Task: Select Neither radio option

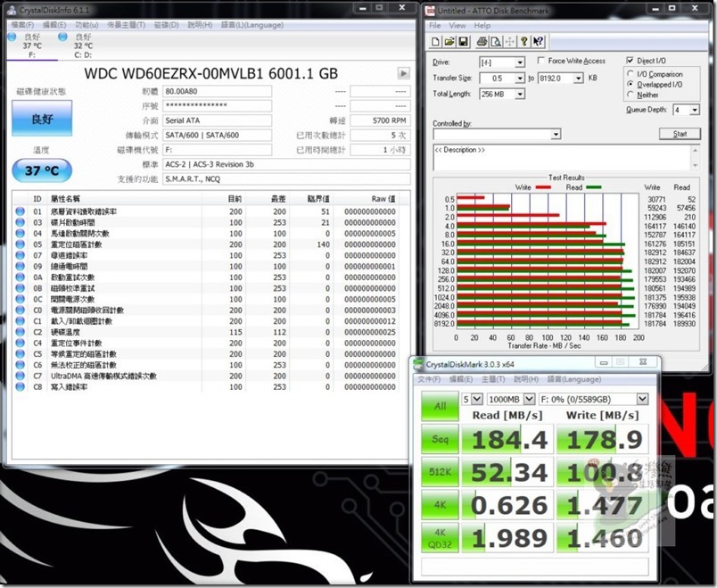Action: tap(630, 95)
